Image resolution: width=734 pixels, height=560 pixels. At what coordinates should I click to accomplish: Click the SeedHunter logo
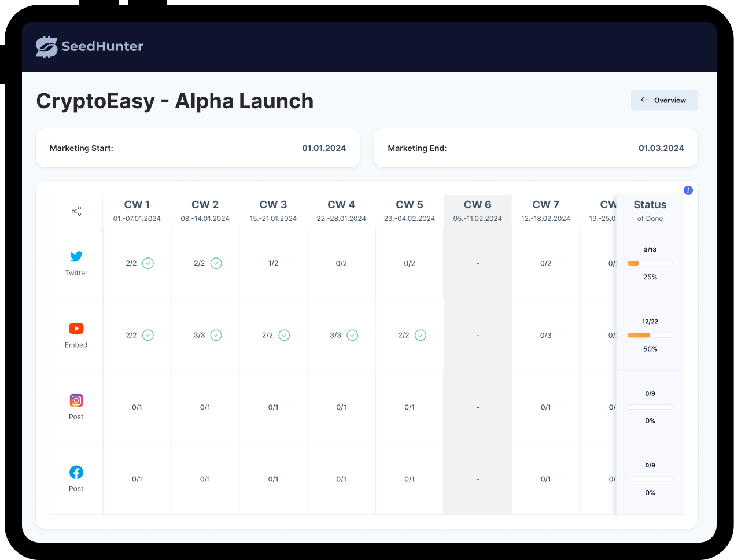point(89,47)
